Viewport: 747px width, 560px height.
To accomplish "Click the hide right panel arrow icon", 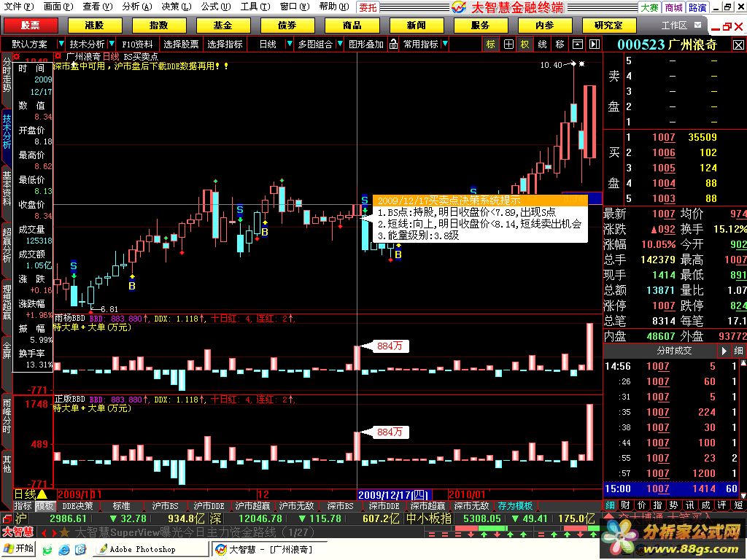I will [x=595, y=44].
